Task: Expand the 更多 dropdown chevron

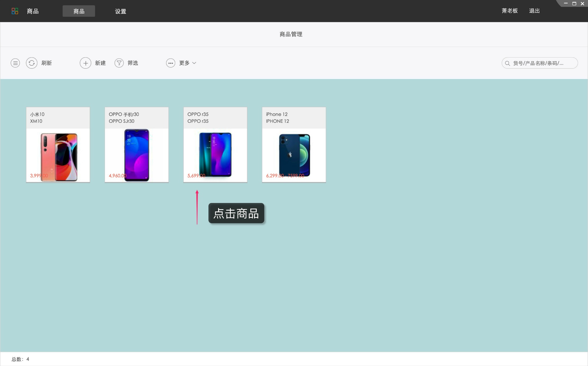Action: [x=194, y=63]
